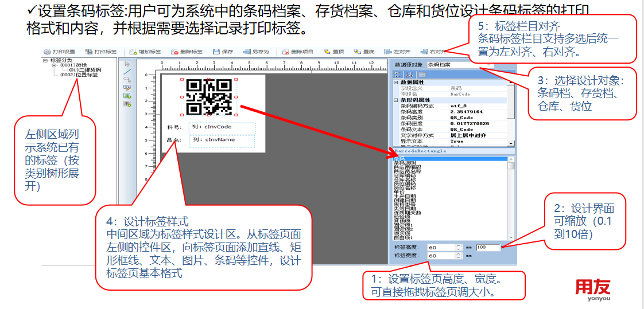The height and width of the screenshot is (309, 644).
Task: Select the highlighted 条码 field in the list
Action: [x=450, y=159]
